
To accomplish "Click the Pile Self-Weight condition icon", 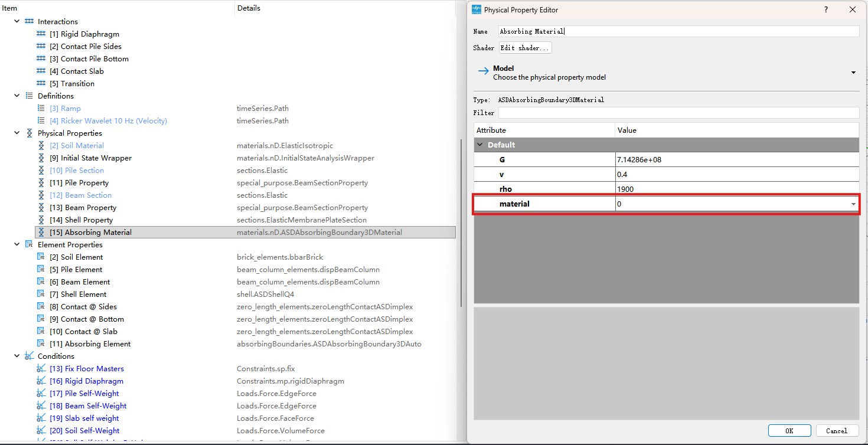I will coord(41,394).
